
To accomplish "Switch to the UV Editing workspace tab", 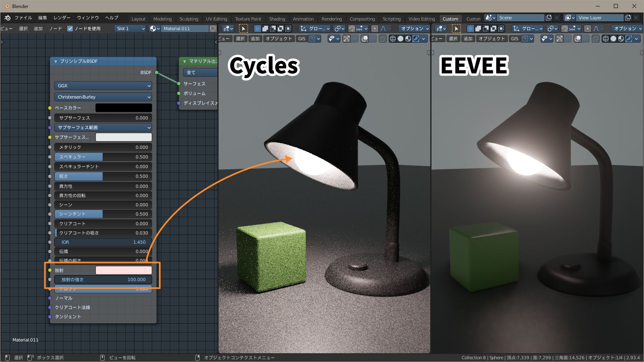I will click(217, 19).
